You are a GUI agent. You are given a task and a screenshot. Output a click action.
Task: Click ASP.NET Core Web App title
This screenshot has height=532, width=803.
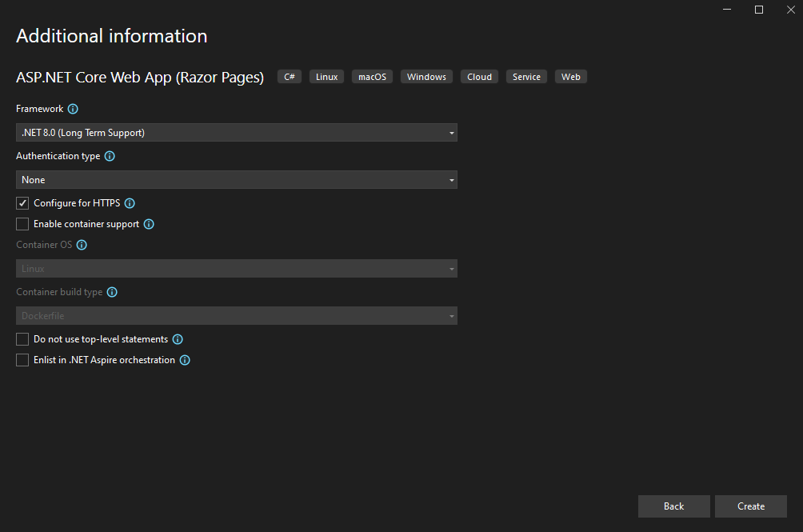click(x=140, y=78)
